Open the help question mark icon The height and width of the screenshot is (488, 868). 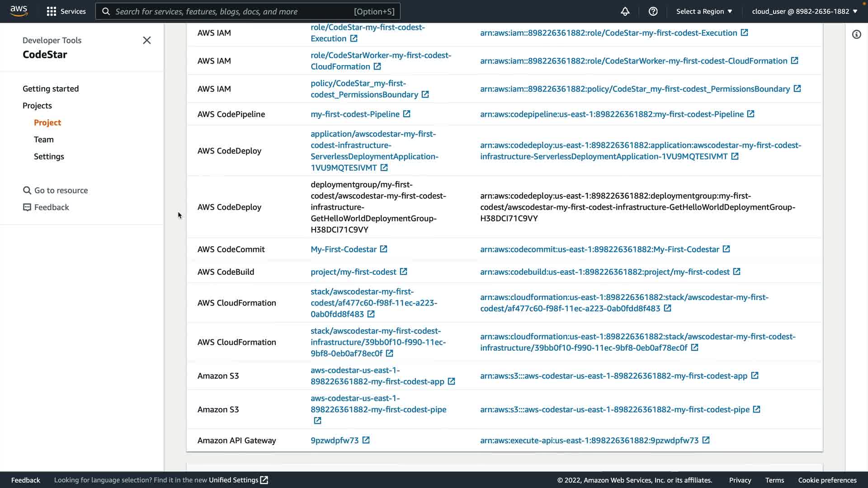(653, 11)
